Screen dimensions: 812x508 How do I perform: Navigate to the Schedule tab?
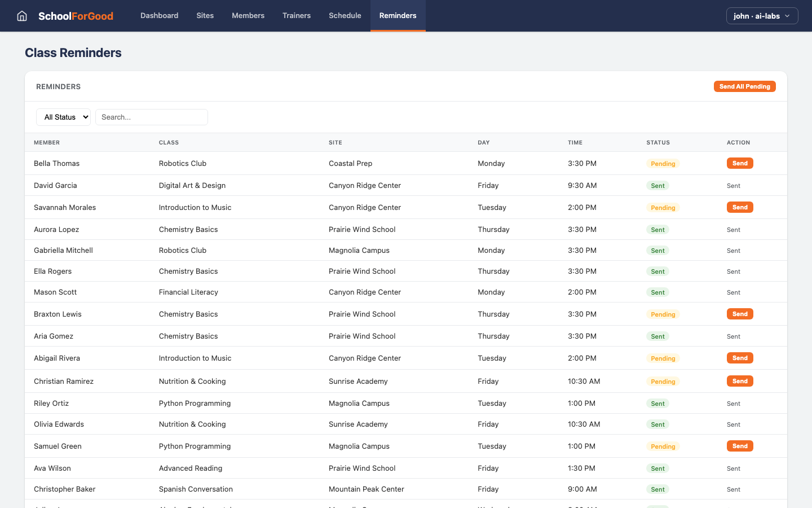click(345, 16)
